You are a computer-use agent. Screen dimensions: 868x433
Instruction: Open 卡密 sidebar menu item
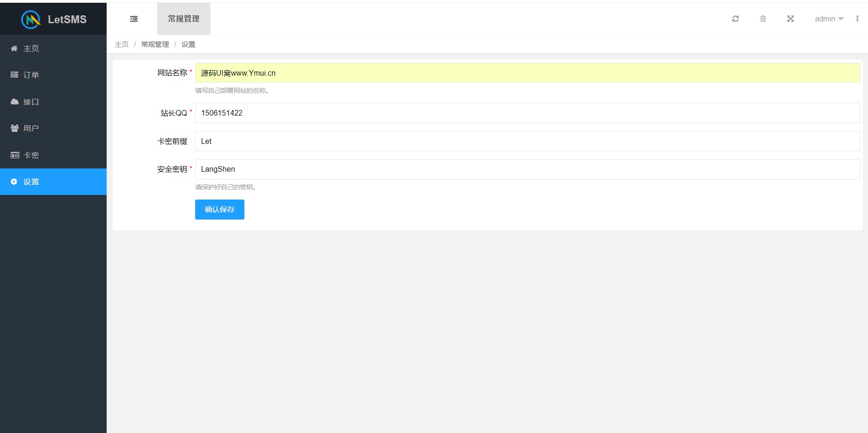click(x=31, y=155)
